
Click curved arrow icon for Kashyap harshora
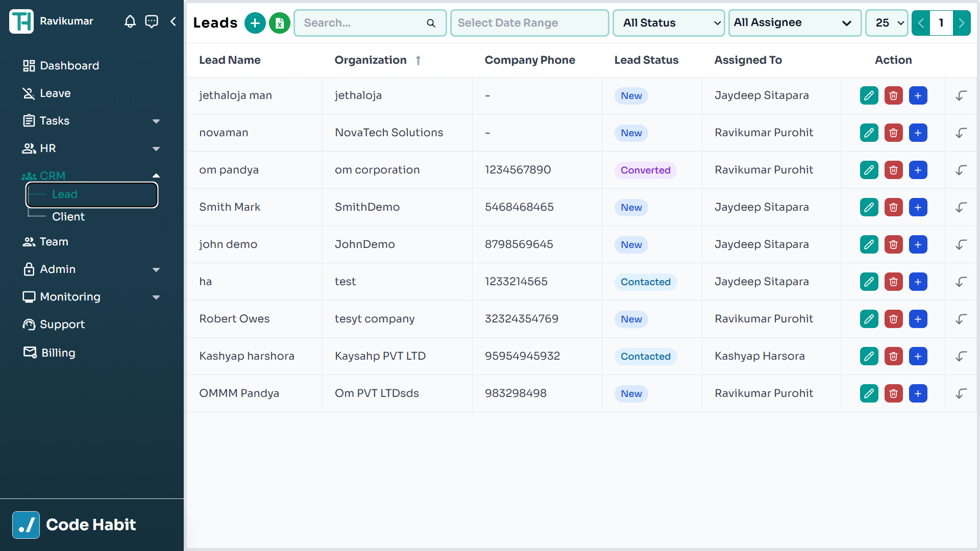[961, 356]
